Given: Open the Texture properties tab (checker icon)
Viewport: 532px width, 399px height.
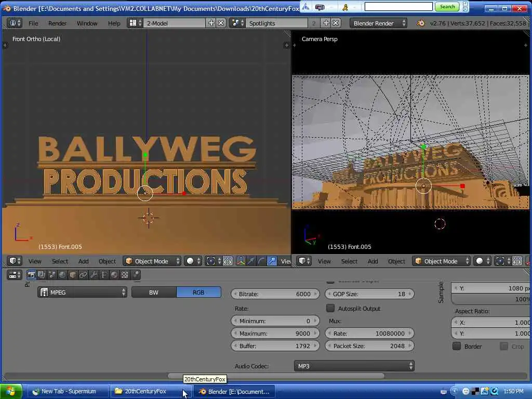Looking at the screenshot, I should 125,275.
